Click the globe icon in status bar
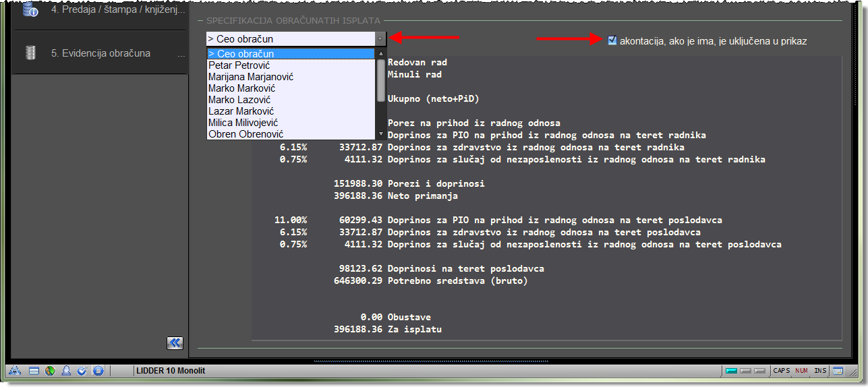The width and height of the screenshot is (868, 387). click(x=50, y=370)
